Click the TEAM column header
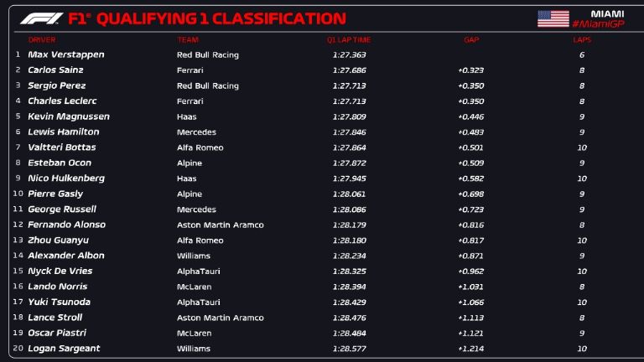This screenshot has height=362, width=644. click(187, 39)
